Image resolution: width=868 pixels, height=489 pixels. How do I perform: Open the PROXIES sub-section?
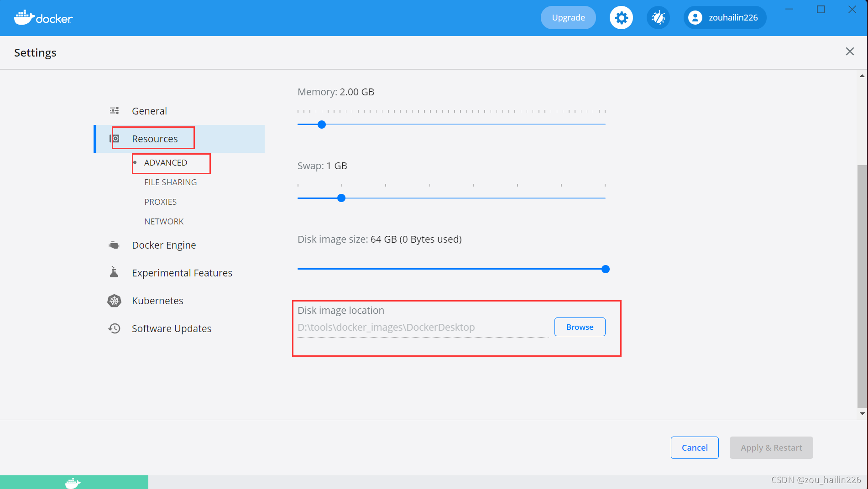point(161,202)
